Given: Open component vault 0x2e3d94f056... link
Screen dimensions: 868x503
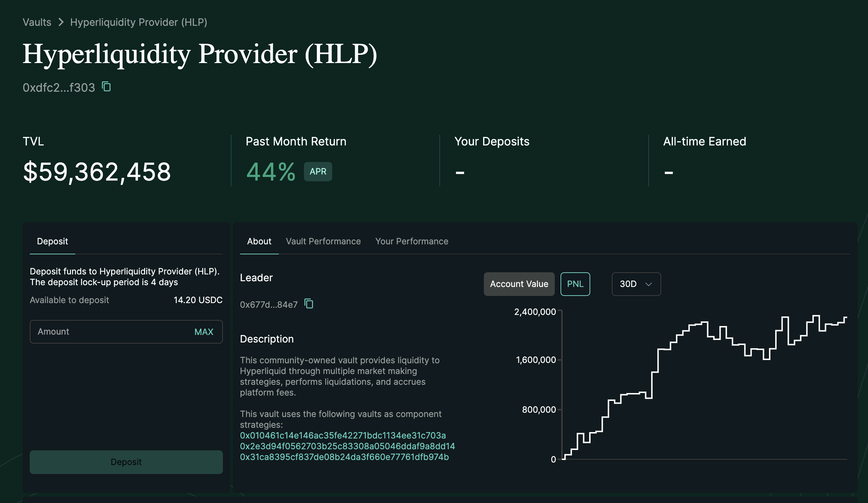Looking at the screenshot, I should coord(347,446).
